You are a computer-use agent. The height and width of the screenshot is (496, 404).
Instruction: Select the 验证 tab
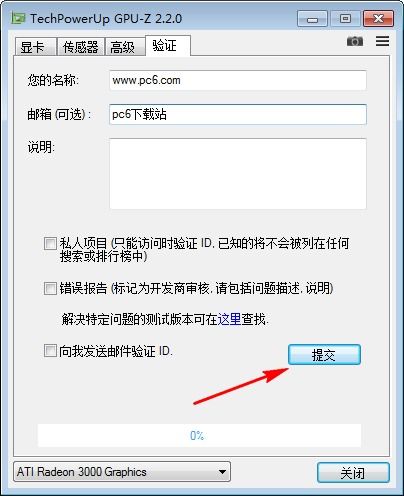pos(168,45)
